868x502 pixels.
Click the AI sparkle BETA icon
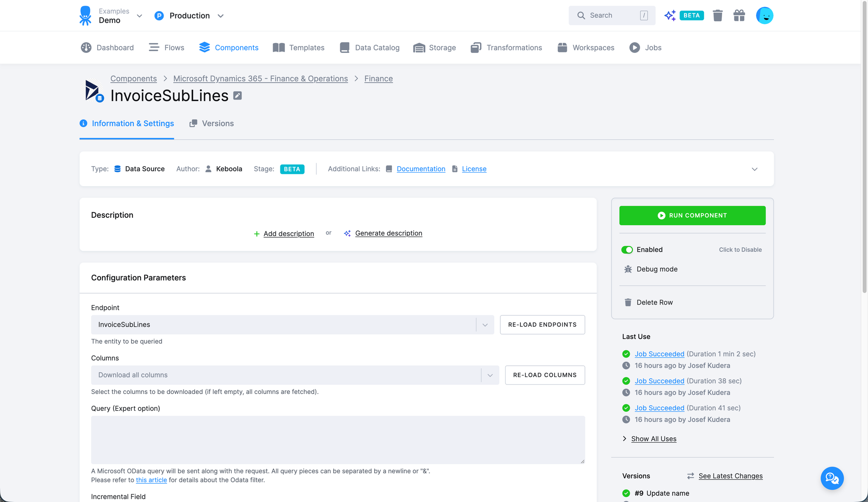pos(670,16)
